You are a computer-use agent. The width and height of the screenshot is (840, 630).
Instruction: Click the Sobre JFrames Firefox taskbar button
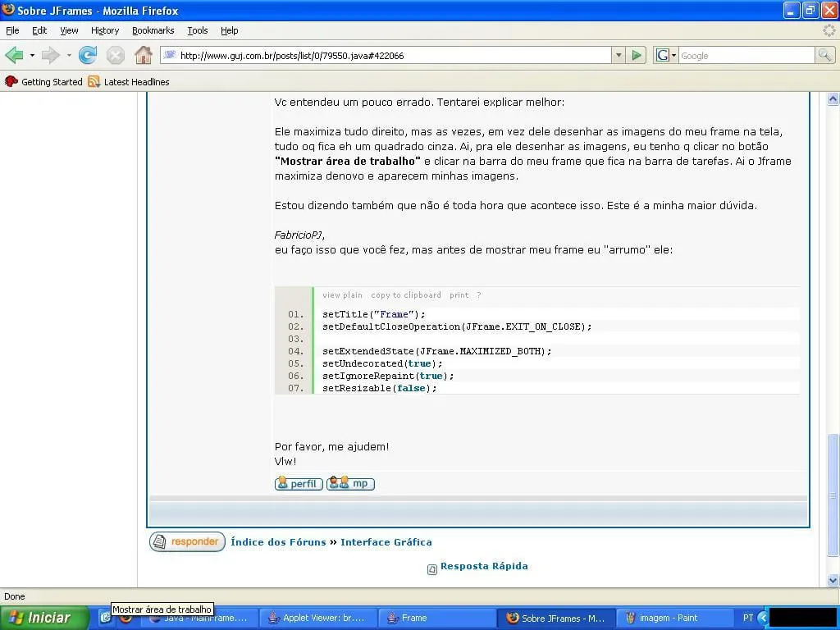coord(555,618)
